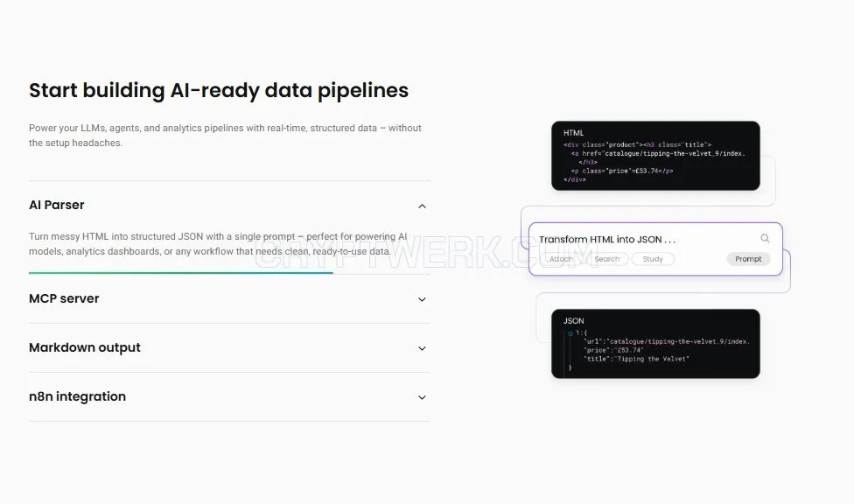Select the JSON output card title
This screenshot has height=504, width=854.
pos(573,321)
